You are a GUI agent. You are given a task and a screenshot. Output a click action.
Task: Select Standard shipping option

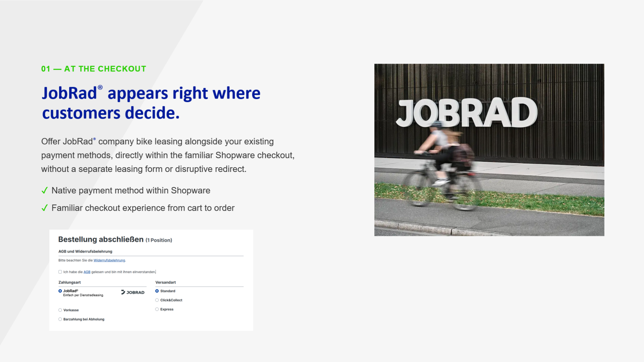(x=157, y=291)
